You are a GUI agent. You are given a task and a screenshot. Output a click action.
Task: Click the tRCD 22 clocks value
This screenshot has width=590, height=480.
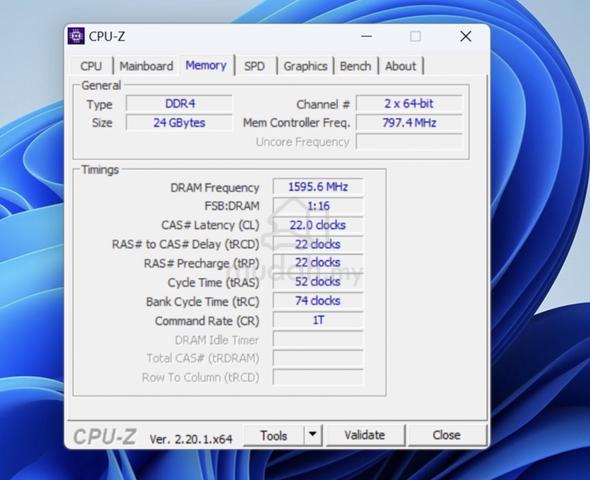pos(318,244)
